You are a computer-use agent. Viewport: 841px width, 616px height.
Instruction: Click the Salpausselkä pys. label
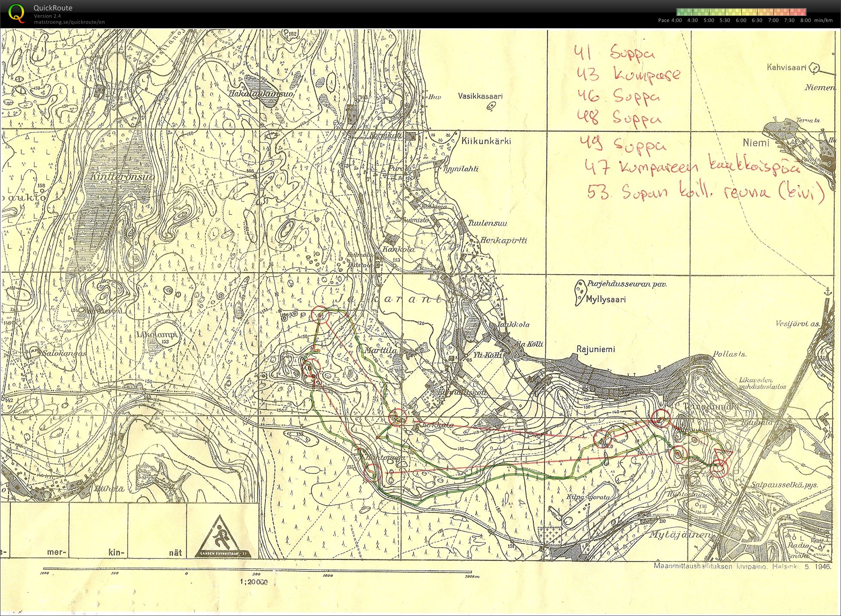pyautogui.click(x=784, y=484)
